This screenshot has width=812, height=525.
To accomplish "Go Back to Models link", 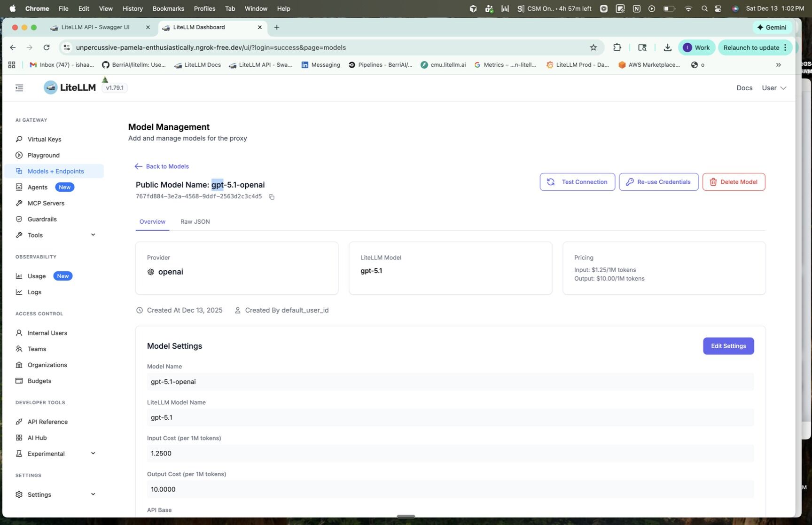I will coord(162,166).
